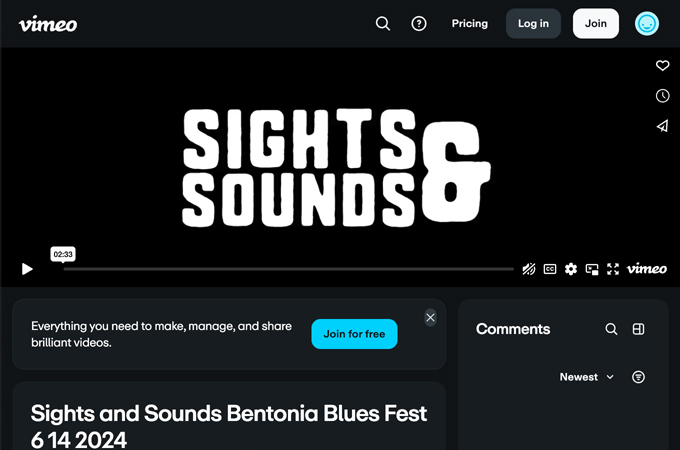
Task: Collapse the comments side panel
Action: 638,329
